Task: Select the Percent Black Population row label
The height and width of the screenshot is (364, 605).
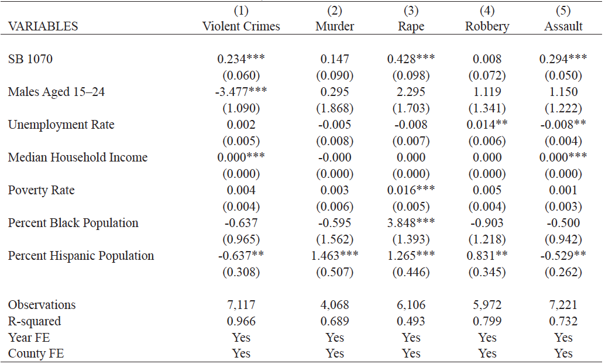Action: click(73, 223)
